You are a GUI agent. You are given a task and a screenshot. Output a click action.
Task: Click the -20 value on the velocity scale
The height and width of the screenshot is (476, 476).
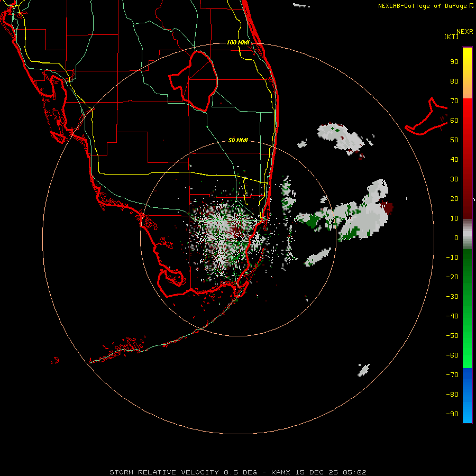[452, 277]
